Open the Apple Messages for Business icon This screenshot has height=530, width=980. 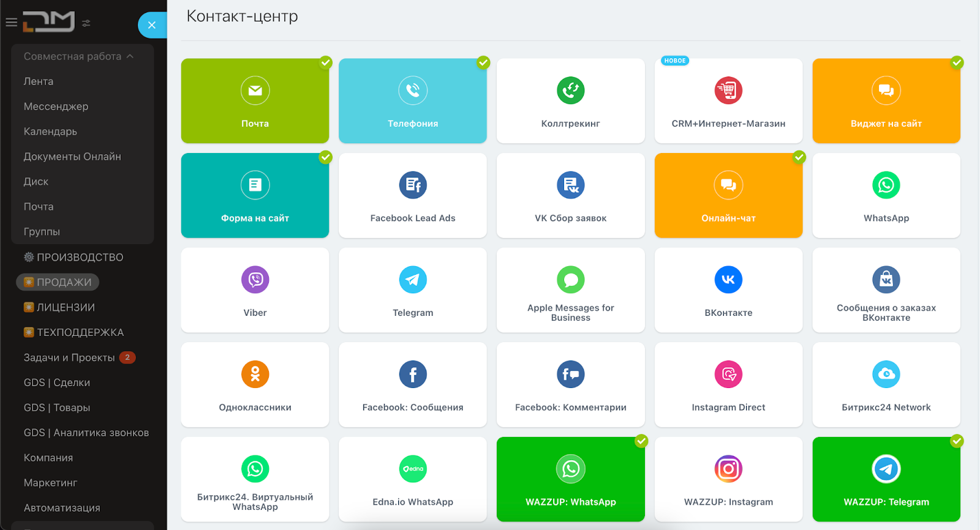point(571,280)
